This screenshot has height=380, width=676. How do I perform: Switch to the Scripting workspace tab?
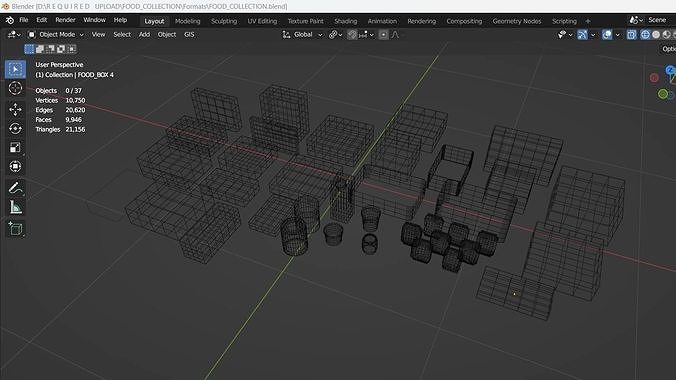(564, 21)
